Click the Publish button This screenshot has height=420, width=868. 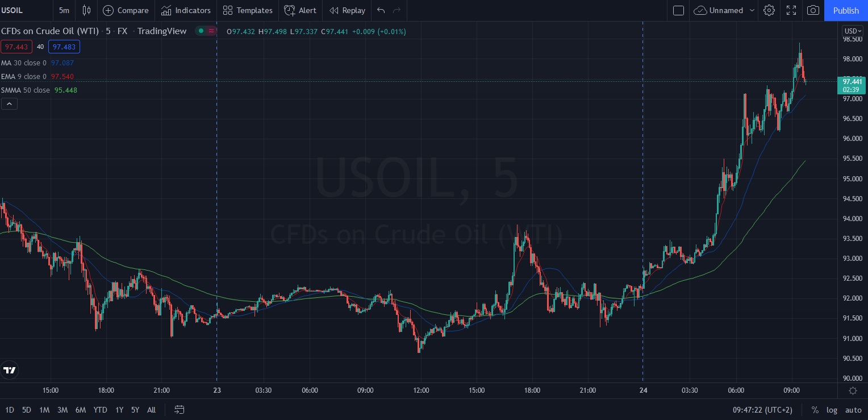coord(846,10)
